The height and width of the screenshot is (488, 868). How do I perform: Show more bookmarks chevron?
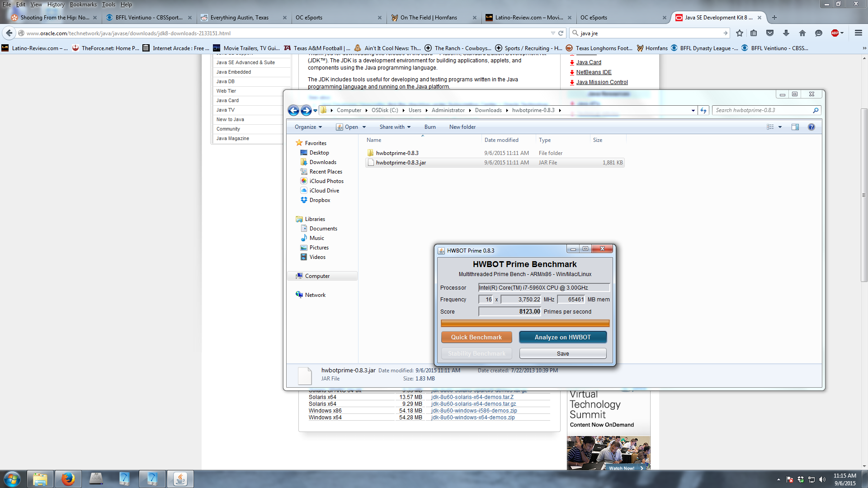point(864,48)
